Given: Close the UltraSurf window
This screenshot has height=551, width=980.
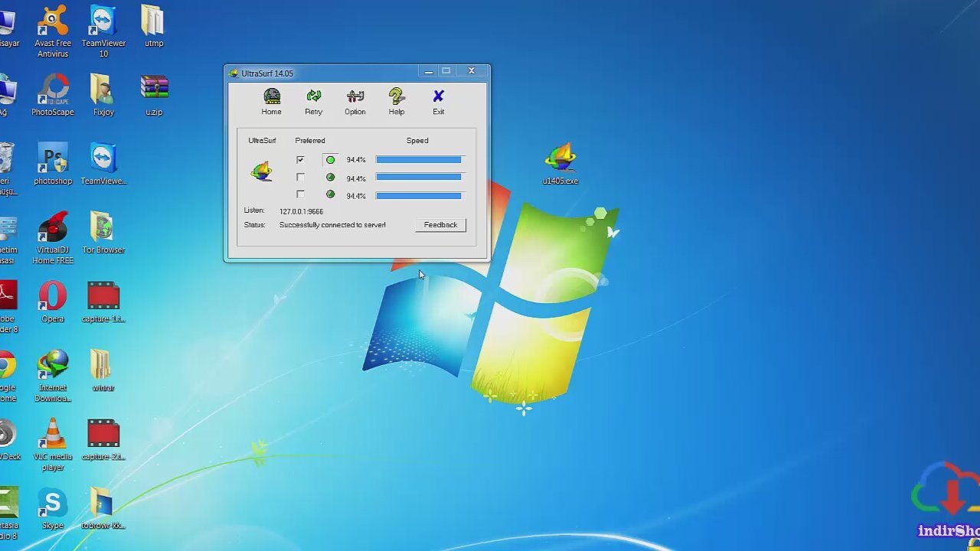Looking at the screenshot, I should pyautogui.click(x=472, y=71).
